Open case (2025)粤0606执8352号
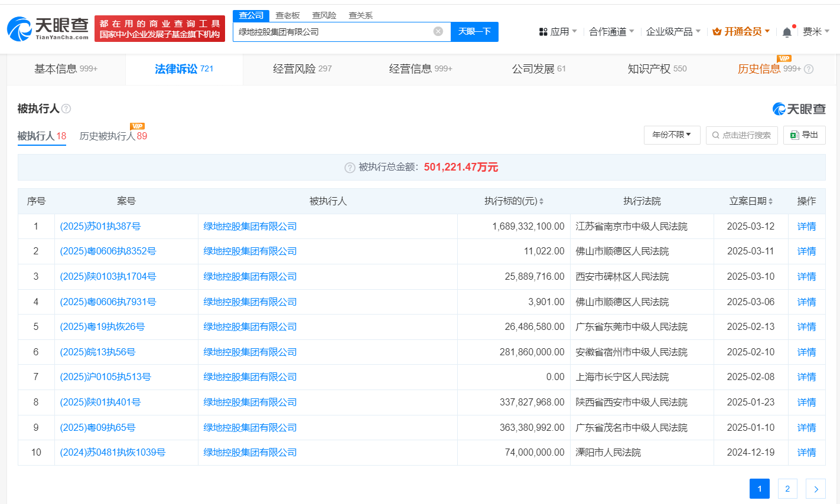This screenshot has width=840, height=504. tap(108, 251)
